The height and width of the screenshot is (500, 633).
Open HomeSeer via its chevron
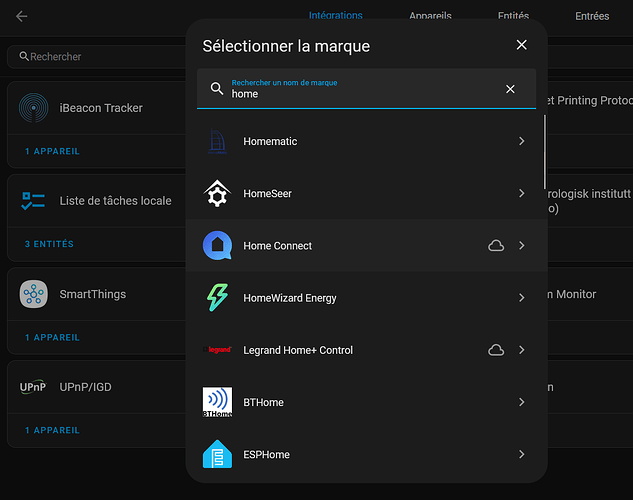click(522, 193)
